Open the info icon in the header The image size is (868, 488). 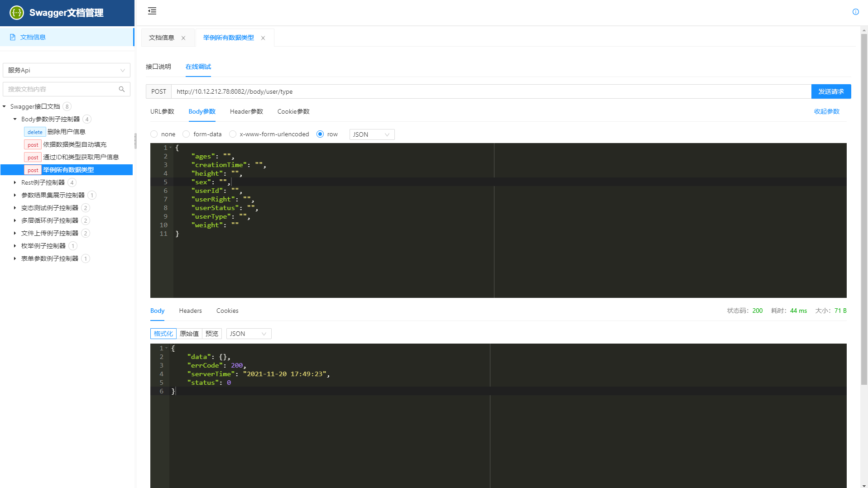point(855,12)
